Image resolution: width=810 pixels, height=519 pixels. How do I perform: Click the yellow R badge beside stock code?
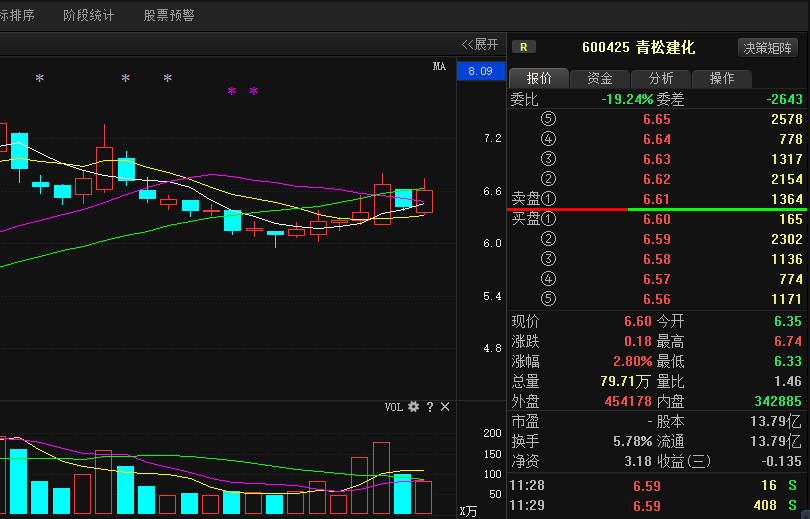(523, 47)
